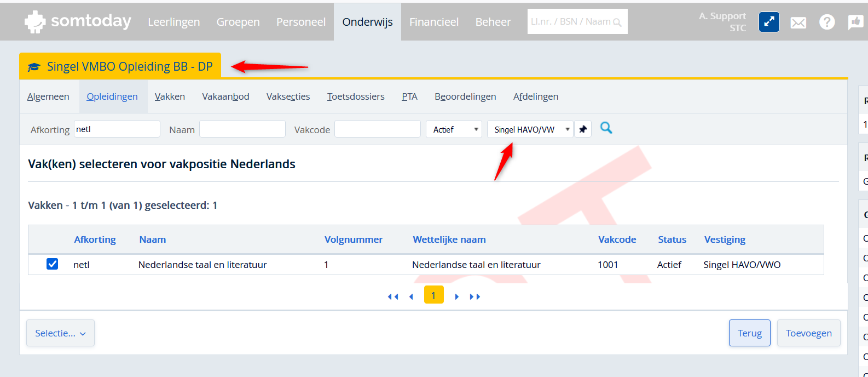Sort by the Vestiging column header

point(725,239)
